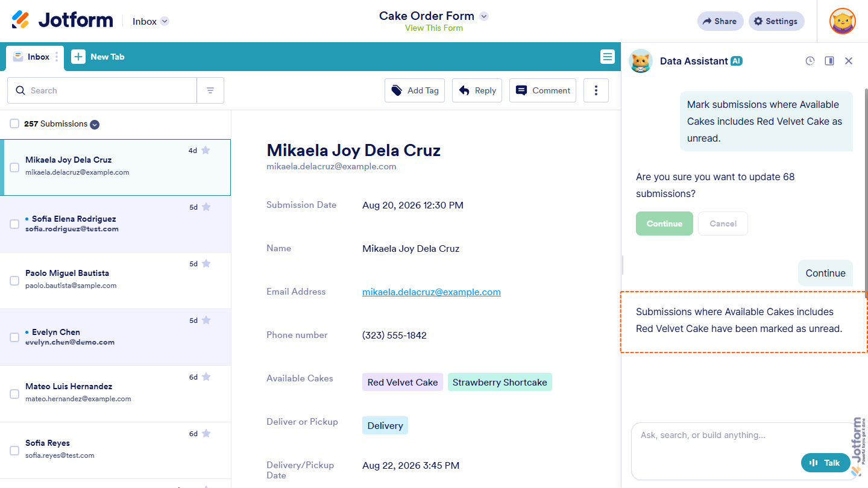Click the plus icon beside New Tab
The width and height of the screenshot is (868, 488).
78,57
